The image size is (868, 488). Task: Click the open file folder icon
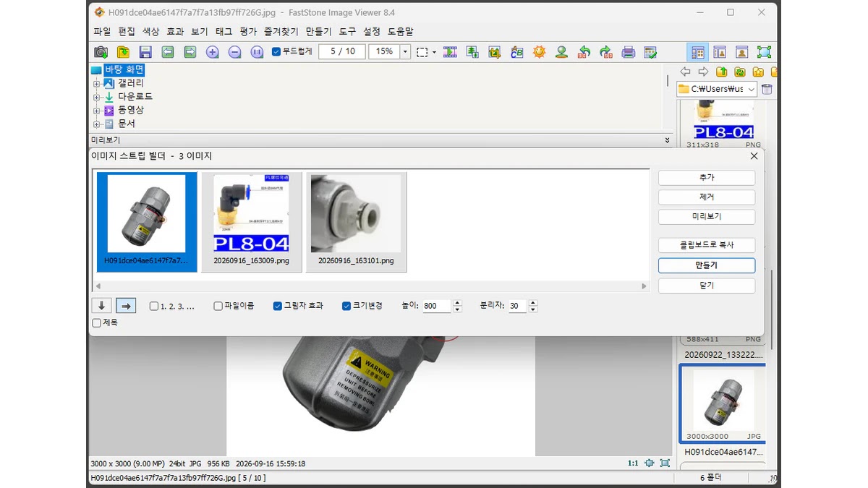(x=124, y=52)
